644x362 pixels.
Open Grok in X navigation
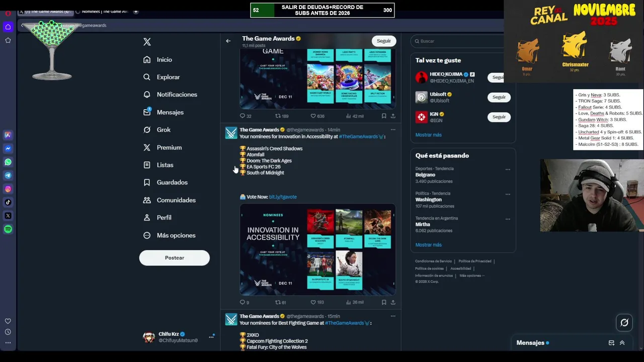pos(156,130)
